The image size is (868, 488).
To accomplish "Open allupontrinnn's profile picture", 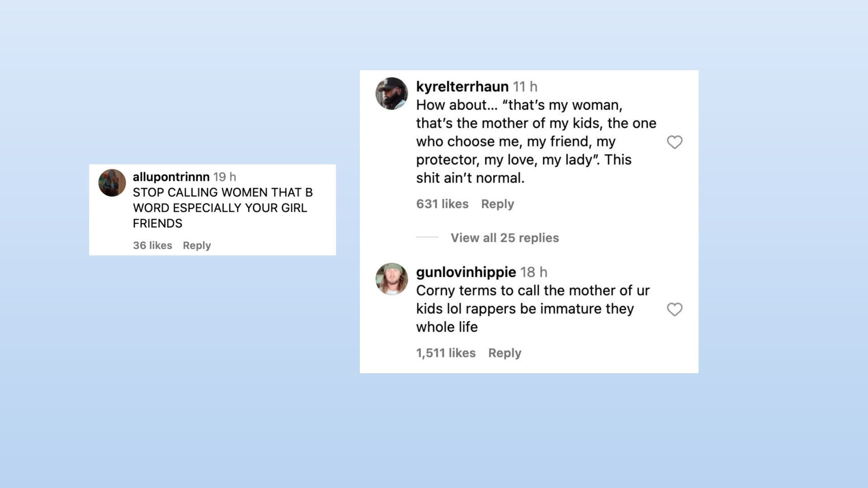I will click(x=112, y=183).
